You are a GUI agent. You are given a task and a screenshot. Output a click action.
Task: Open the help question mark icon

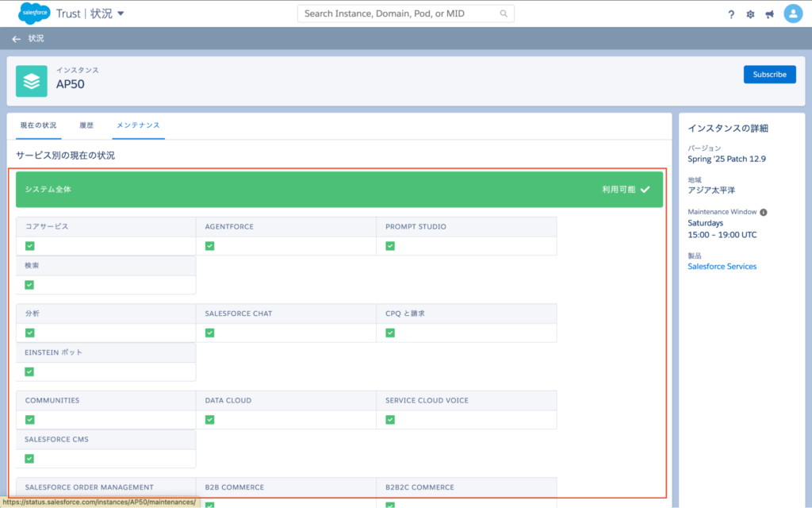coord(730,14)
